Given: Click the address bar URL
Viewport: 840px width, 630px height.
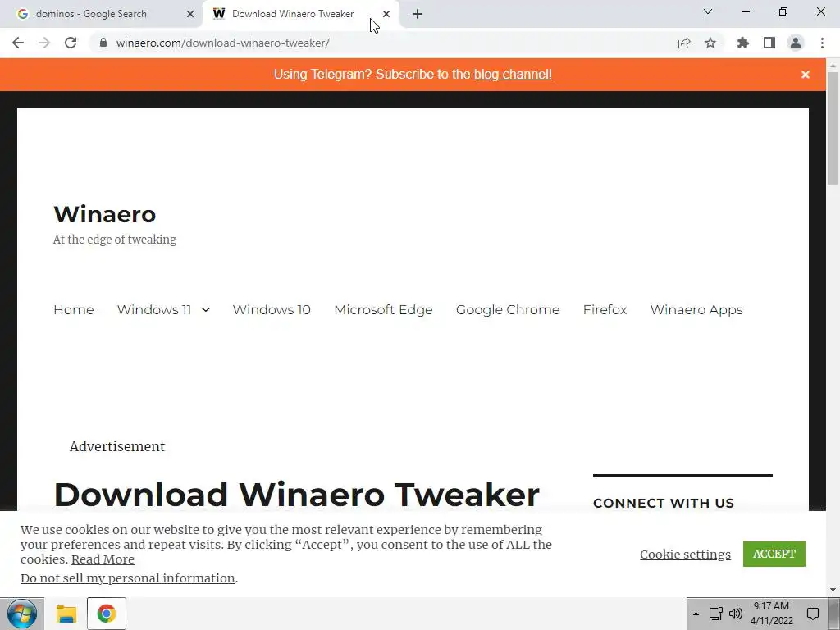Looking at the screenshot, I should tap(223, 43).
